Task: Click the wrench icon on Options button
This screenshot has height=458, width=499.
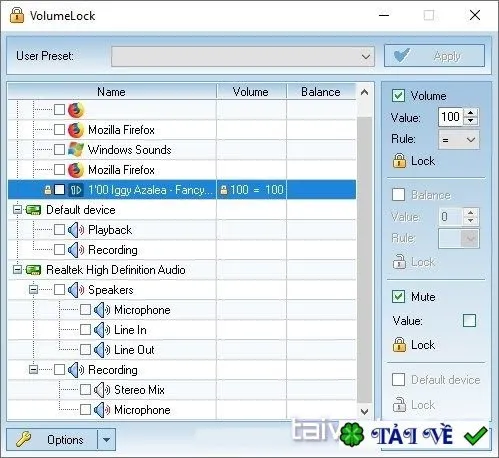Action: click(23, 439)
